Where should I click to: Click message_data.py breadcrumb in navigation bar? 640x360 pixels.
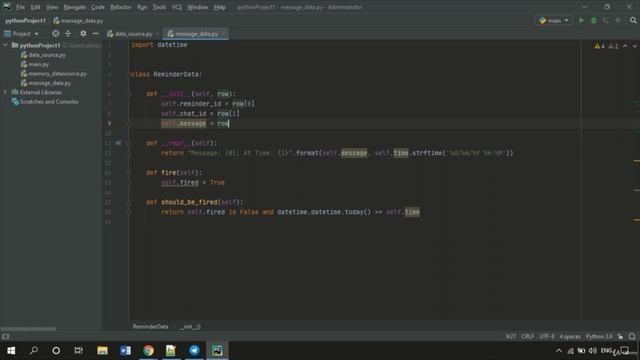pos(78,20)
